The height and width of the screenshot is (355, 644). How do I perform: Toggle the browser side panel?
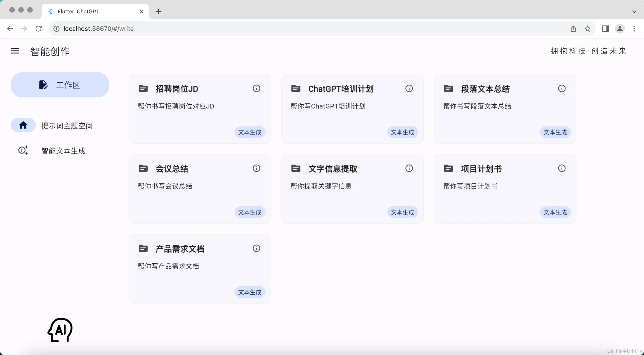click(x=605, y=29)
